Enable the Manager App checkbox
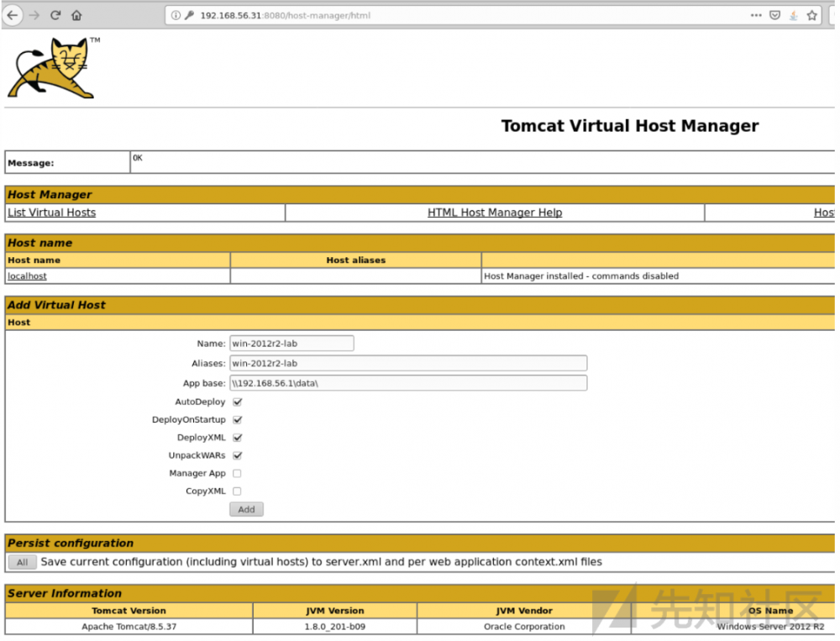840x641 pixels. pyautogui.click(x=237, y=473)
